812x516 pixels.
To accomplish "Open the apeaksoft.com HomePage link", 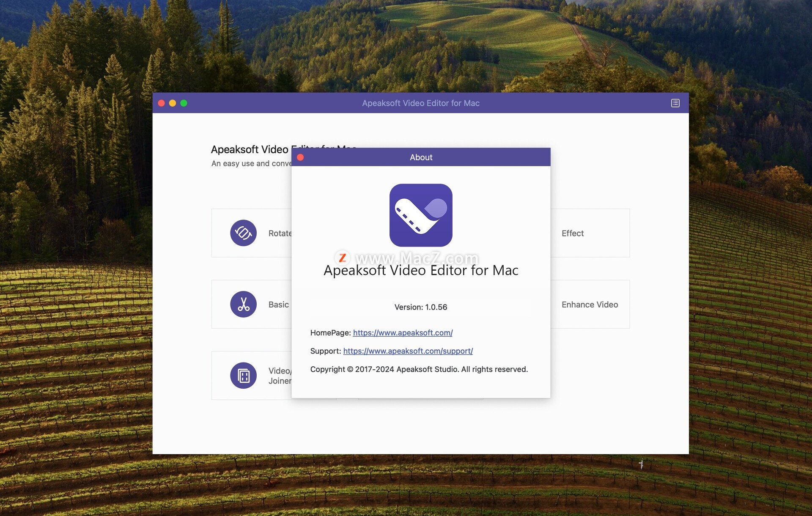I will tap(403, 333).
